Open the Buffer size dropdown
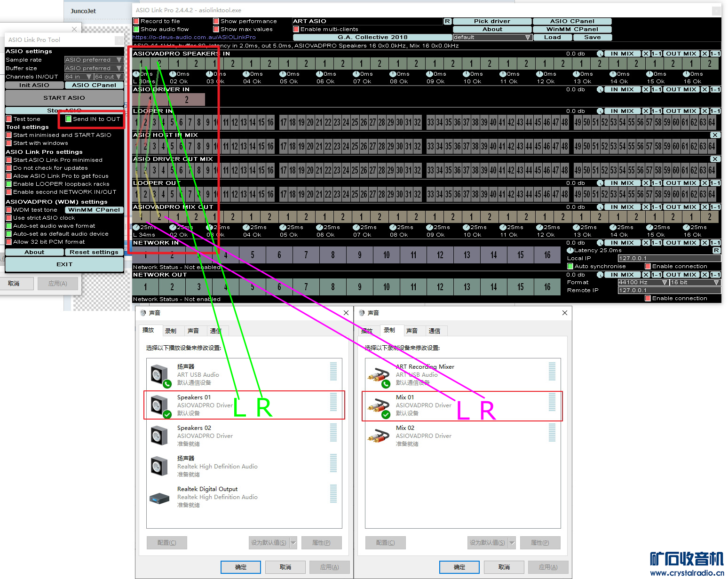Screen dimensions: 728x579 click(94, 68)
